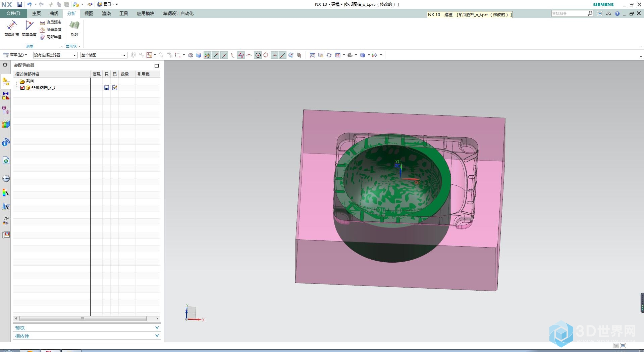Toggle Mid Point snap
The width and height of the screenshot is (644, 352).
pos(224,55)
